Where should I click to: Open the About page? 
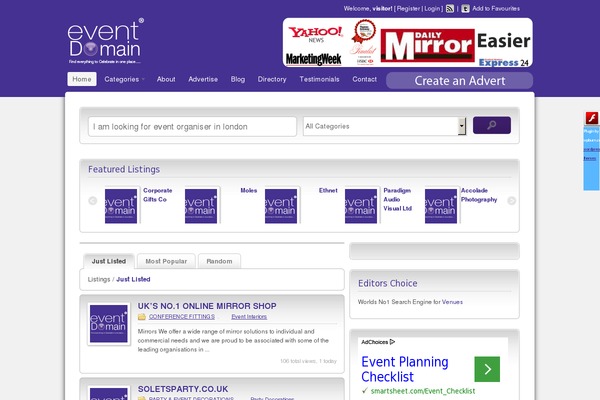[x=166, y=79]
